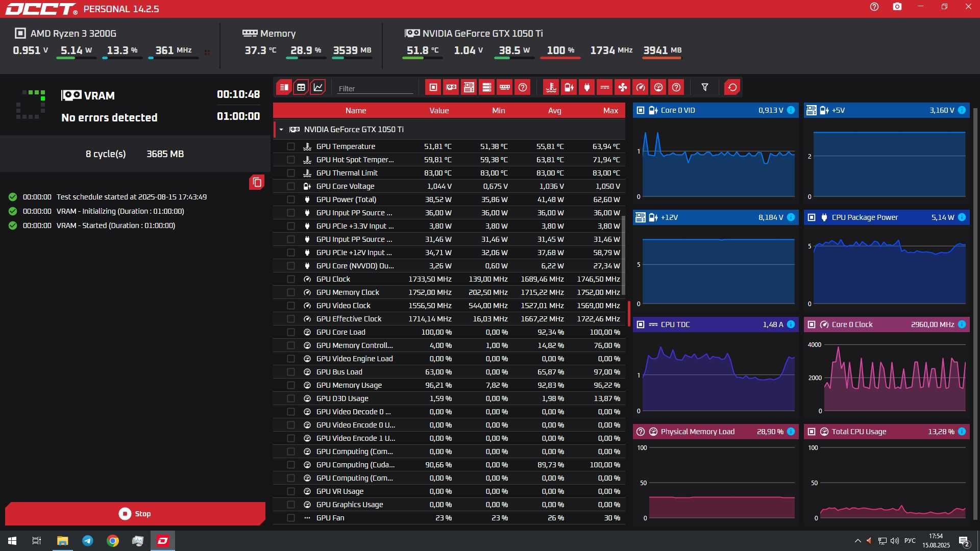Collapse the NVIDIA GeForce GTX 1050 Ti group
This screenshot has width=980, height=551.
coord(281,130)
